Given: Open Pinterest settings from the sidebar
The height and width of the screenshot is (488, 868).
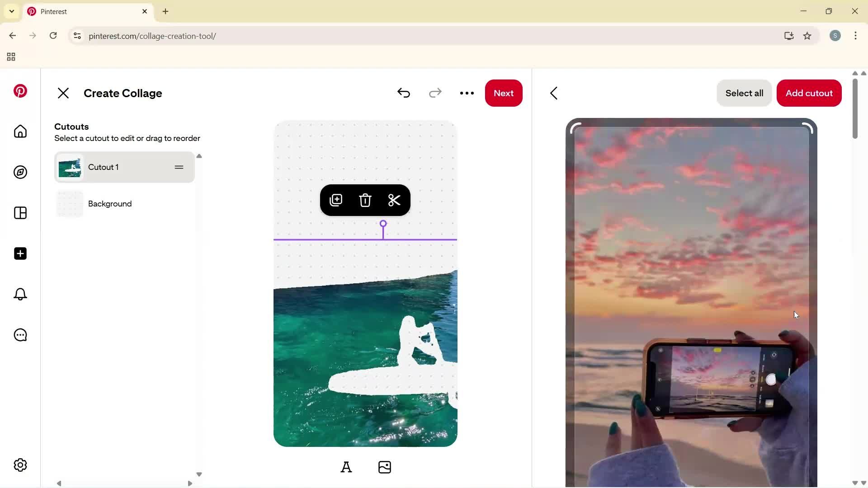Looking at the screenshot, I should (x=20, y=465).
